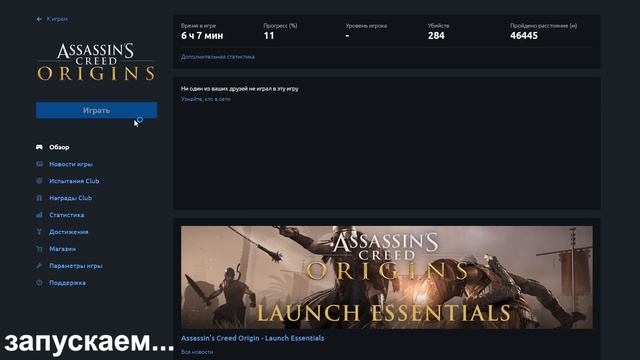This screenshot has width=640, height=360.
Task: Select the playtime value 6 ч 7 мин
Action: (x=202, y=36)
